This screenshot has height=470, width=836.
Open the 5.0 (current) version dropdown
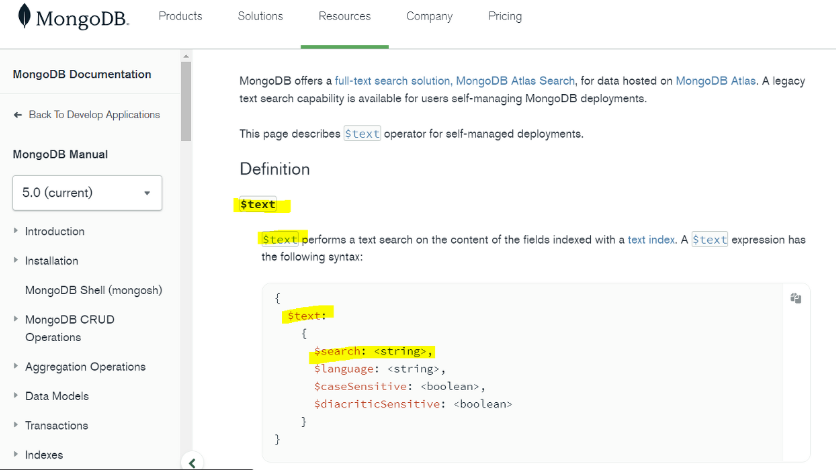(x=87, y=193)
